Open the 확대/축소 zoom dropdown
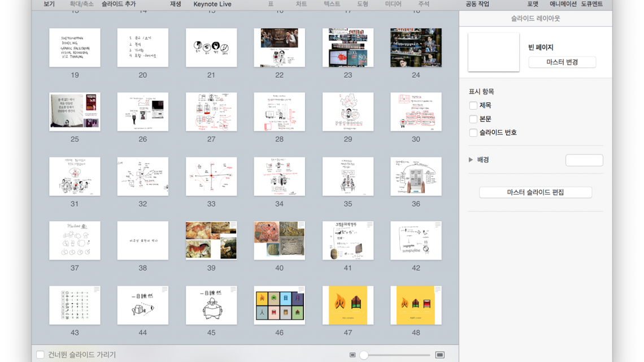This screenshot has width=644, height=362. coord(82,4)
